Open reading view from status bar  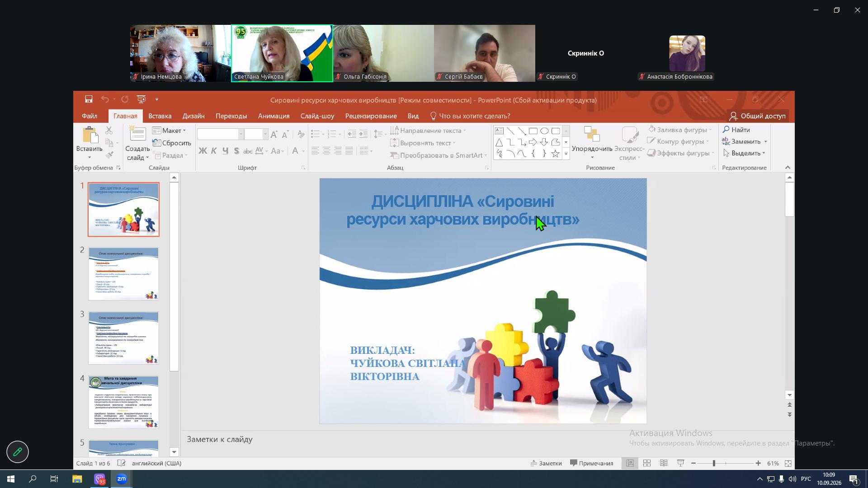(x=664, y=463)
